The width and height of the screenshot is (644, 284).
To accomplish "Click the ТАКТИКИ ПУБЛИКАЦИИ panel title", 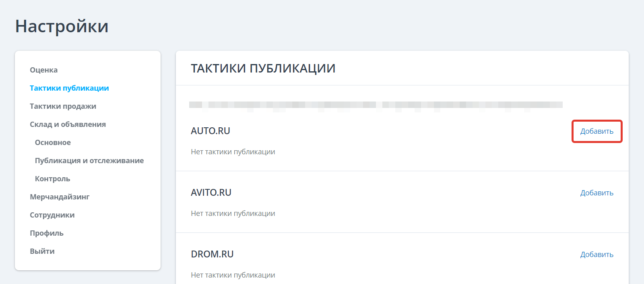I will tap(263, 68).
